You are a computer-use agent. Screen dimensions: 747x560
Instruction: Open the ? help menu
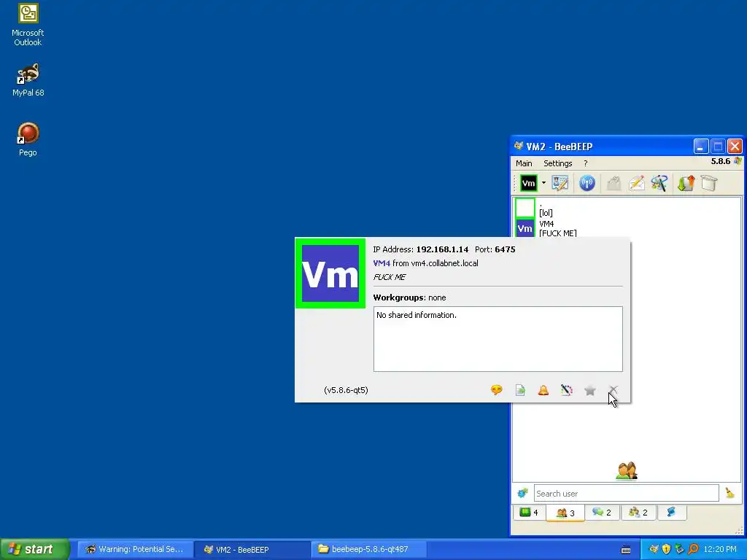point(586,163)
